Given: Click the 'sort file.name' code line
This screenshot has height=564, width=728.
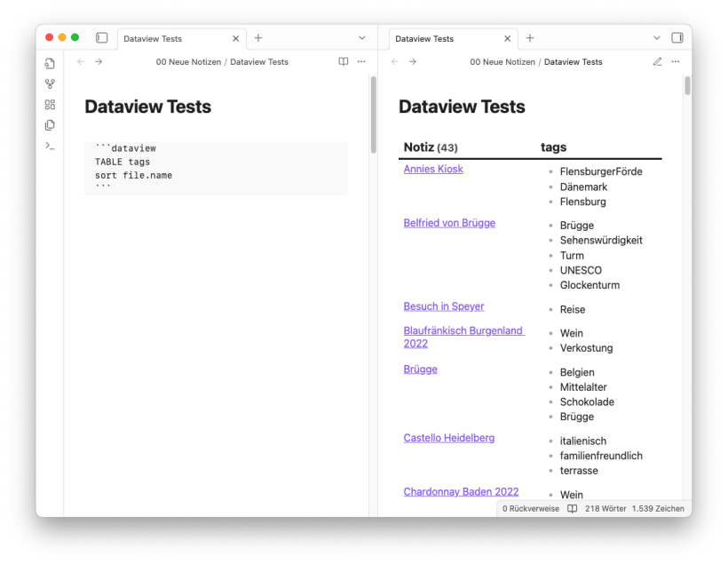Looking at the screenshot, I should [x=134, y=175].
